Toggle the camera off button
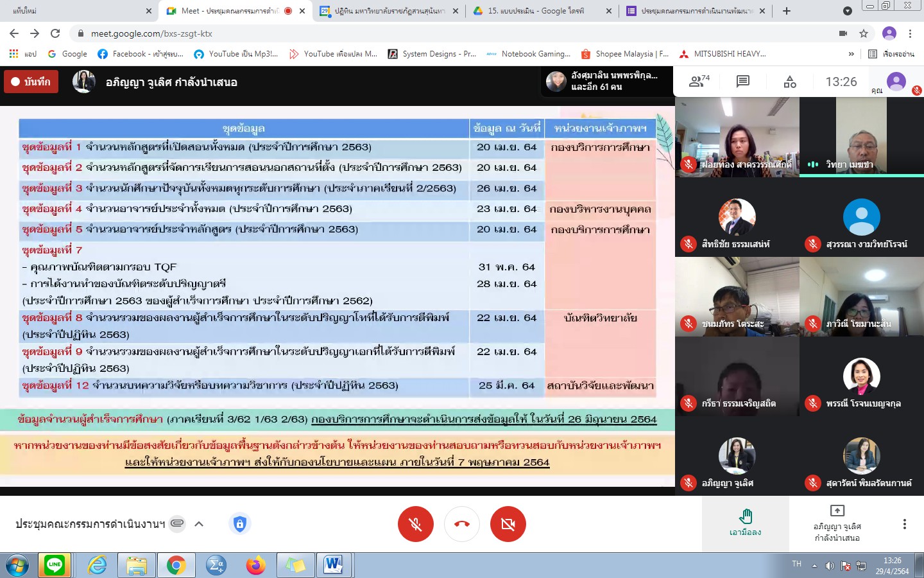 click(x=508, y=524)
